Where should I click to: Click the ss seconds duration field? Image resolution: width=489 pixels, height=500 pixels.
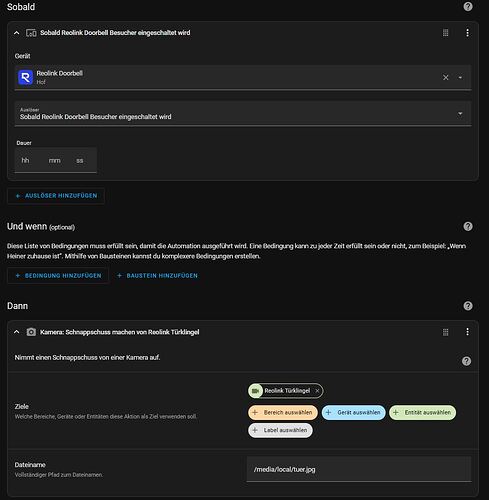(80, 160)
